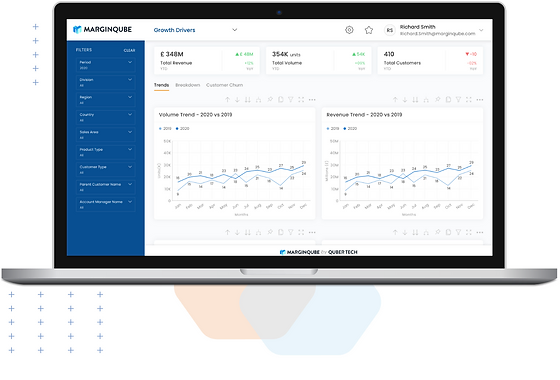
Task: Pin the Volume Trend chart
Action: click(x=270, y=100)
